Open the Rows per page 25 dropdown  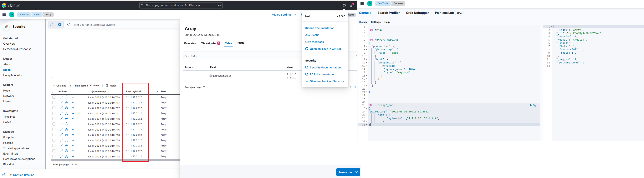click(64, 164)
